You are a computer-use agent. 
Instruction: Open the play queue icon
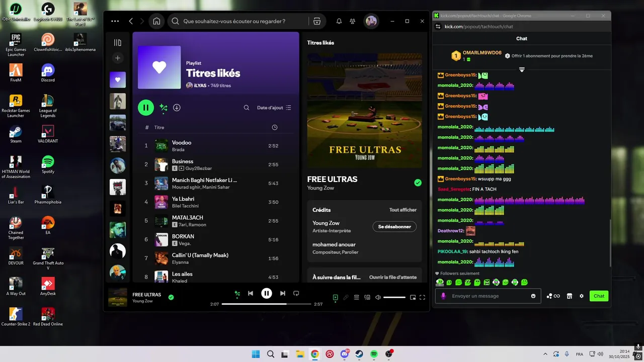coord(356,298)
